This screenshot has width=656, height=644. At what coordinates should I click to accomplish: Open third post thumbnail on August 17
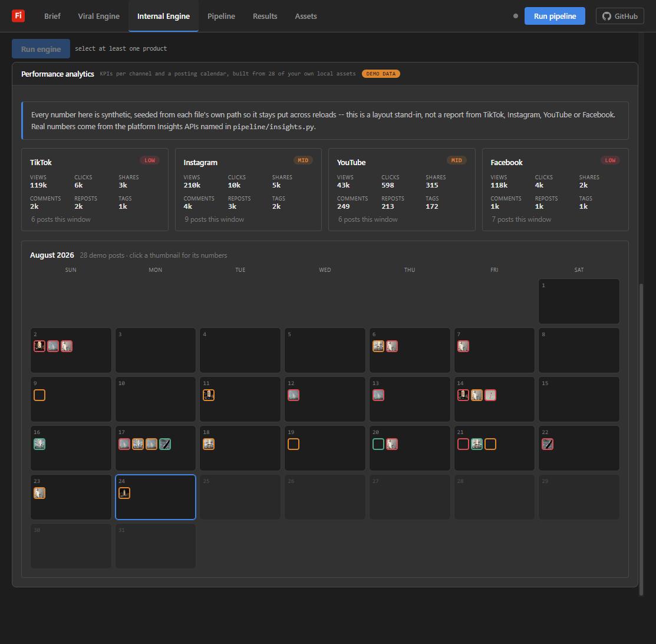tap(151, 444)
